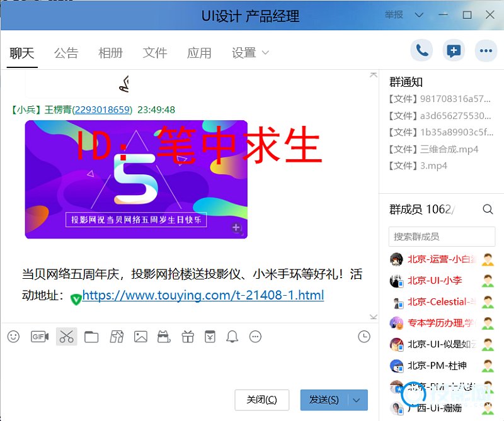
Task: Click the plus icon on the image
Action: [x=236, y=228]
